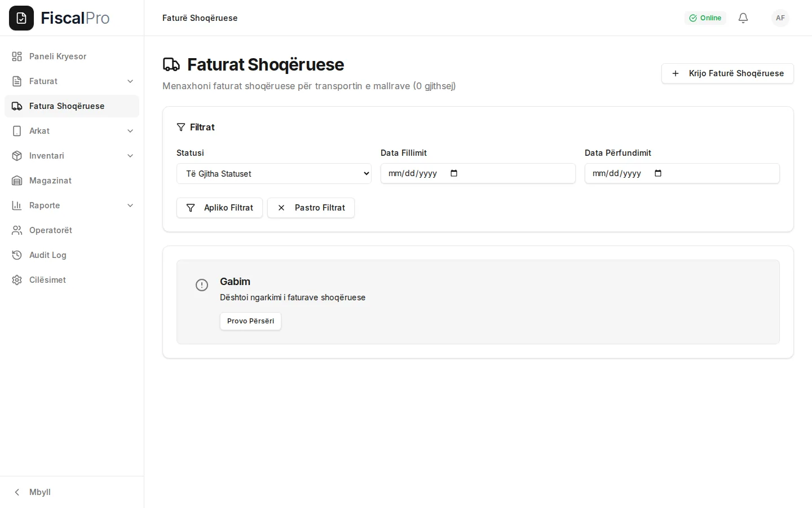812x508 pixels.
Task: Click the Gabim error heading
Action: pyautogui.click(x=235, y=282)
